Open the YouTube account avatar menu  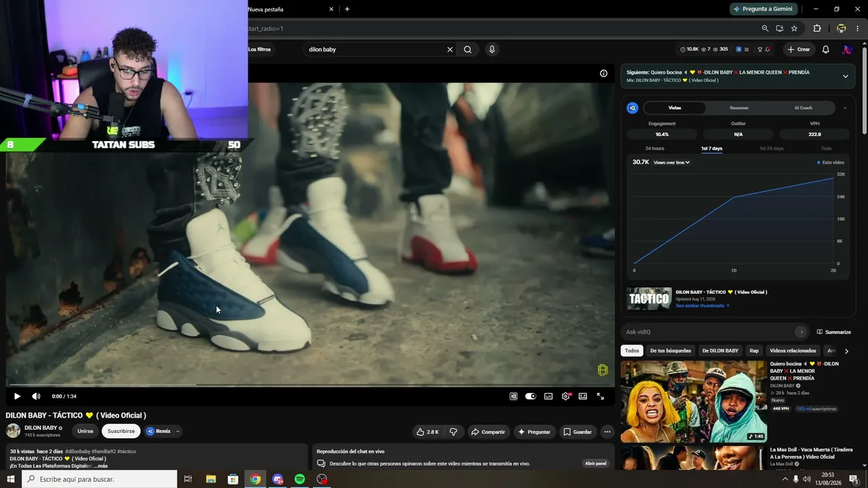tap(847, 49)
